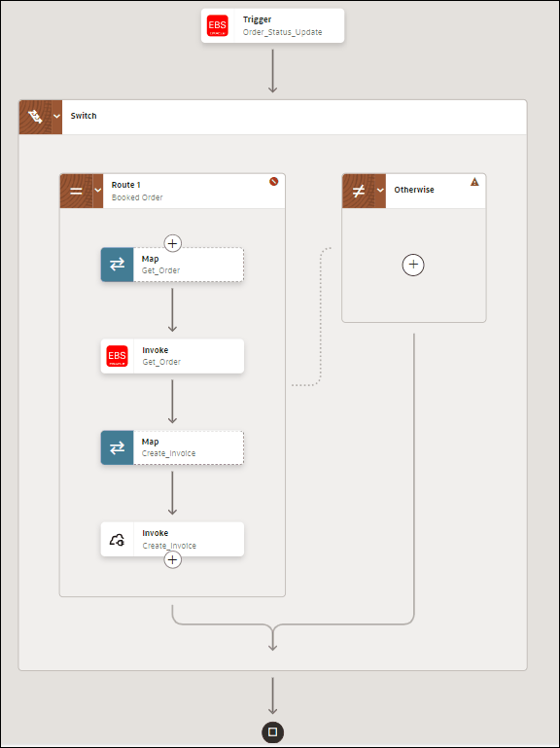
Task: Click the EBS icon on Invoke Get_Order
Action: click(118, 356)
